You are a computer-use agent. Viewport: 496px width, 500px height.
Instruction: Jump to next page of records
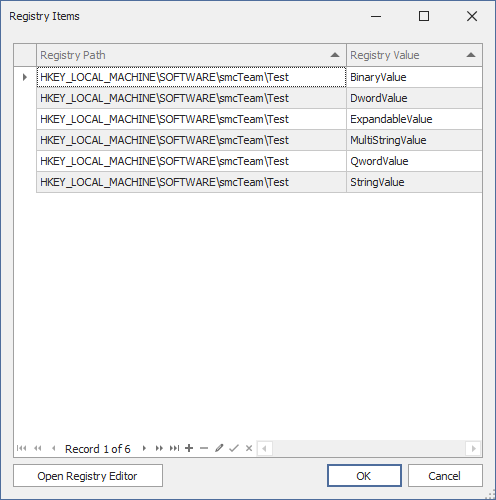(159, 448)
